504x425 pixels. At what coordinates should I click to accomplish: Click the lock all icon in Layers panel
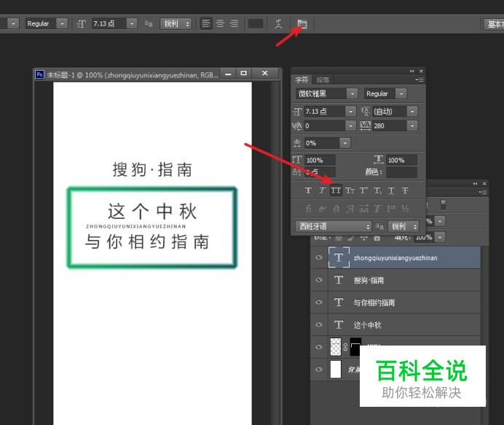(x=377, y=238)
